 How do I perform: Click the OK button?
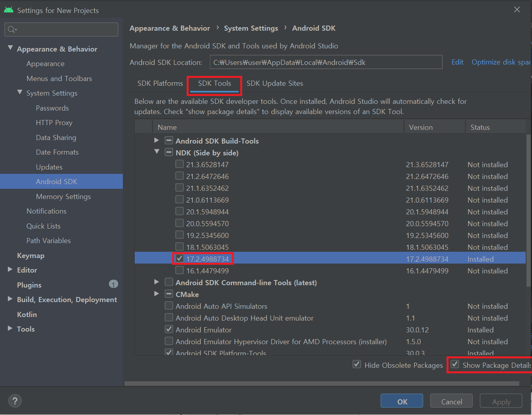pyautogui.click(x=402, y=401)
